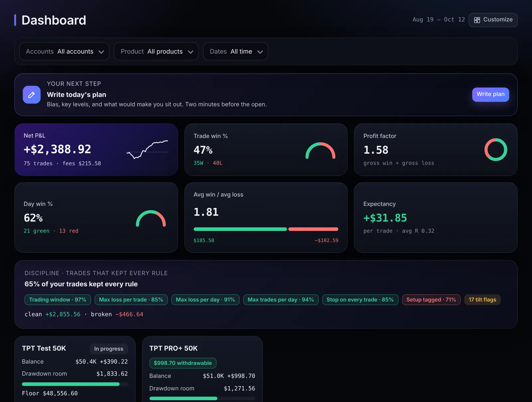The height and width of the screenshot is (402, 532).
Task: Click TPT Test 50K drawdown progress bar
Action: [x=75, y=384]
